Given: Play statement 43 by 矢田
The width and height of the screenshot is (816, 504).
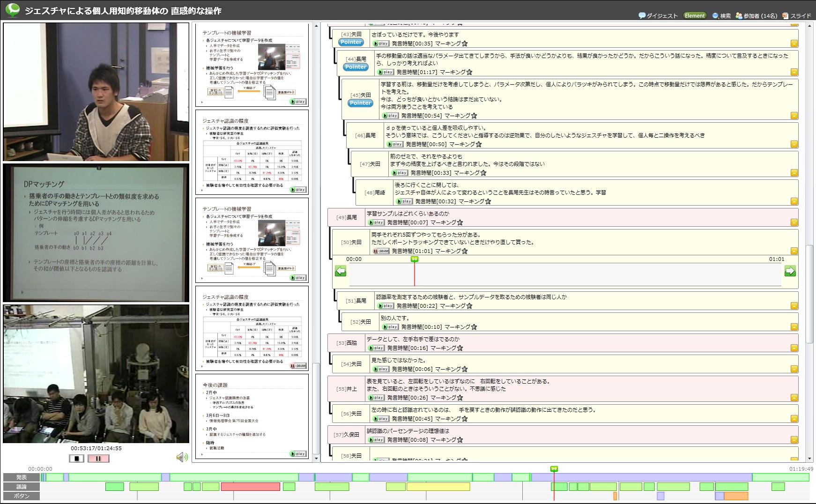Looking at the screenshot, I should (x=381, y=44).
